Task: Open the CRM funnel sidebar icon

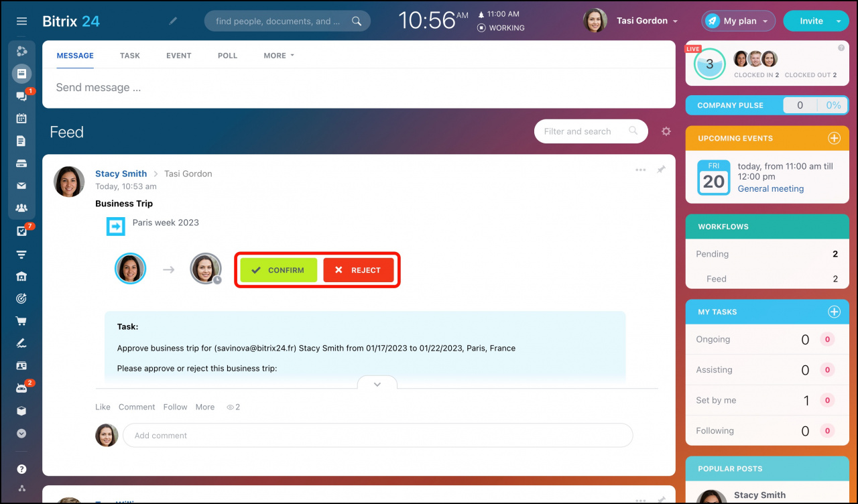Action: (21, 254)
